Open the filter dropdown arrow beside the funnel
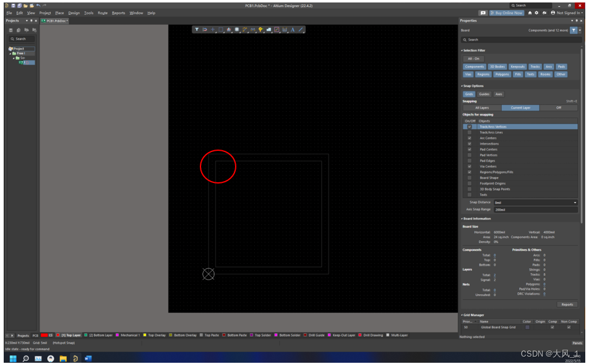The image size is (589, 364). 580,30
